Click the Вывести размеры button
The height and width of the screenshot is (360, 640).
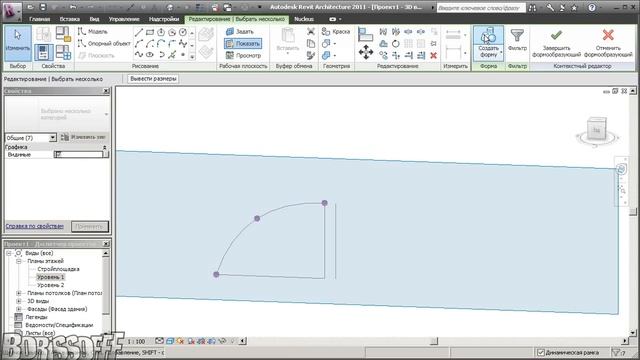pyautogui.click(x=153, y=79)
